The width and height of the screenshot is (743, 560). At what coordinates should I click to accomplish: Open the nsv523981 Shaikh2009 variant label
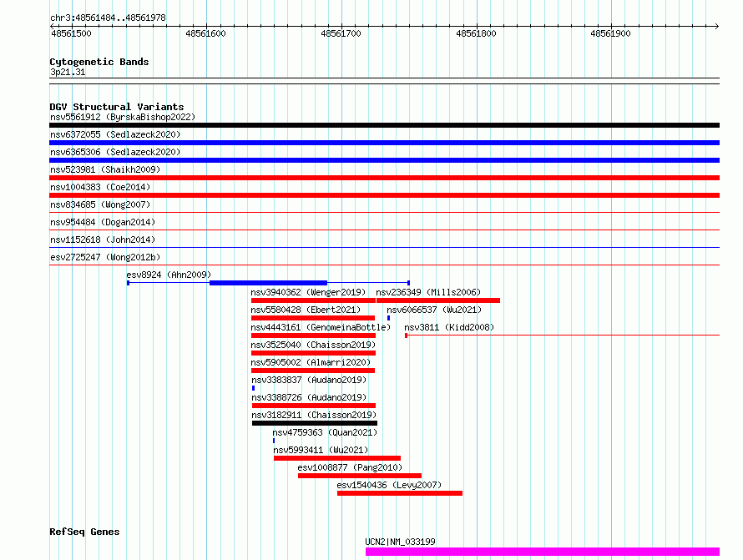[104, 169]
